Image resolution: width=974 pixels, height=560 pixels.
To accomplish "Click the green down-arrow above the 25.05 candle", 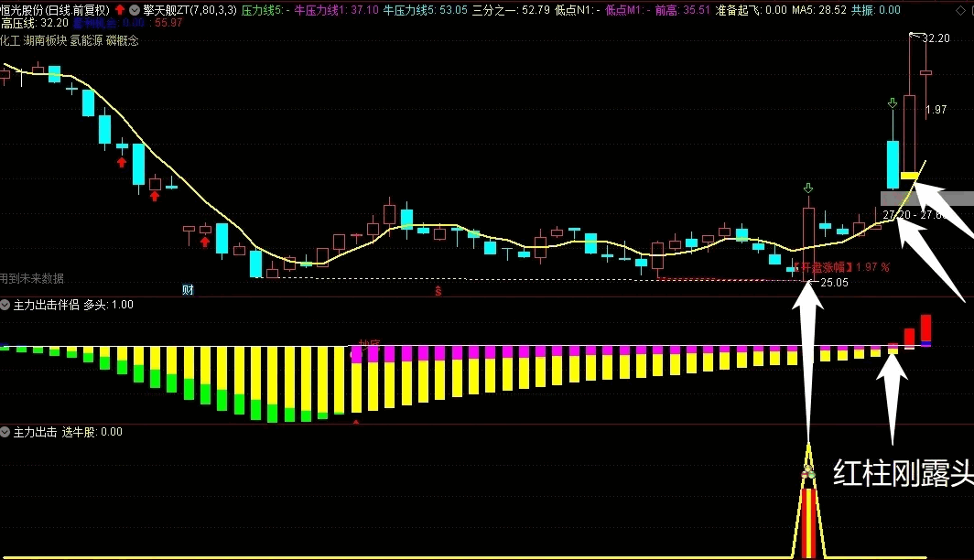I will point(808,188).
